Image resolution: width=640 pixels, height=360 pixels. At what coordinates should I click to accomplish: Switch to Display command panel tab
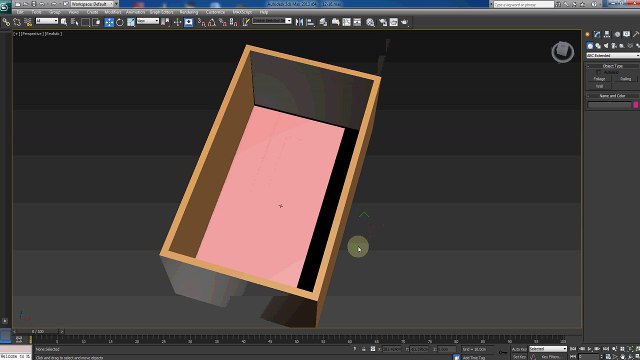[627, 34]
